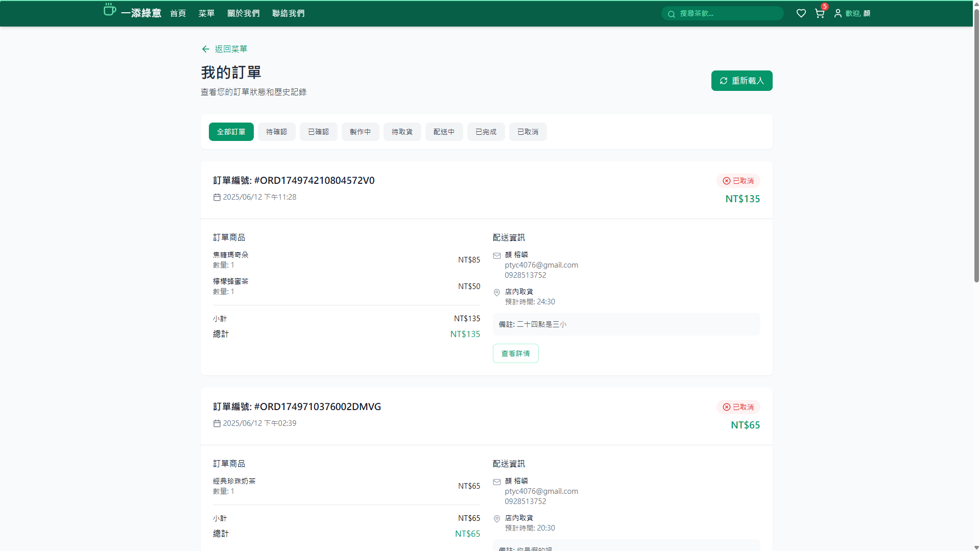Click 查看詳情 for the first order
This screenshot has width=980, height=551.
click(x=515, y=353)
